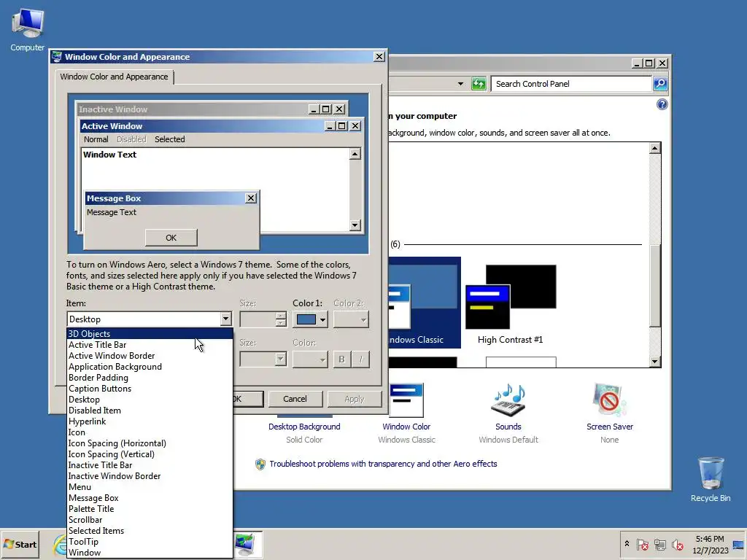Open the font Size dropdown
This screenshot has width=747, height=560.
(x=281, y=359)
